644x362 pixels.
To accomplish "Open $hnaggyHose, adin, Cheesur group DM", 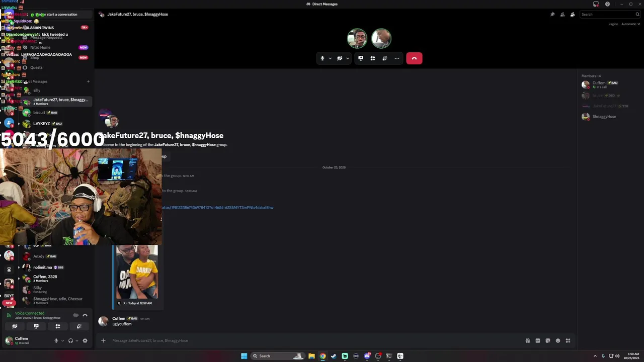I will pyautogui.click(x=56, y=301).
